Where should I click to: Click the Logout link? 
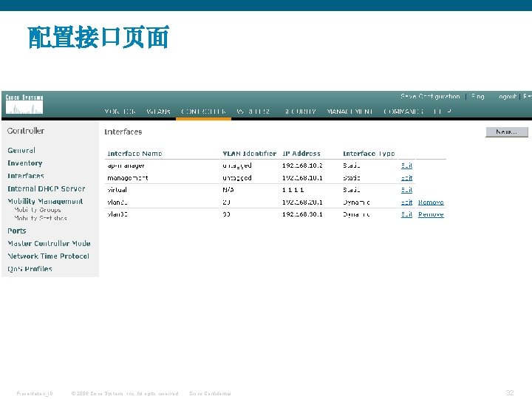pyautogui.click(x=507, y=96)
